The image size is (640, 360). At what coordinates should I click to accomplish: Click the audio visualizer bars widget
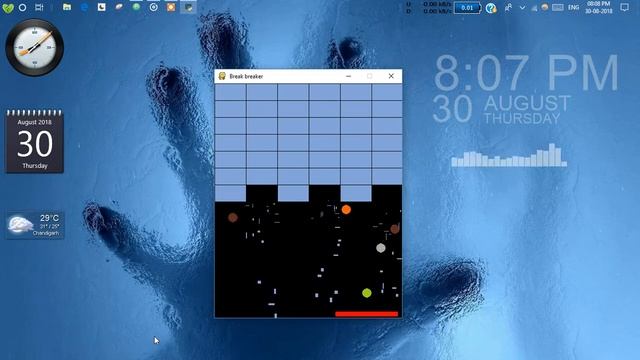point(509,155)
